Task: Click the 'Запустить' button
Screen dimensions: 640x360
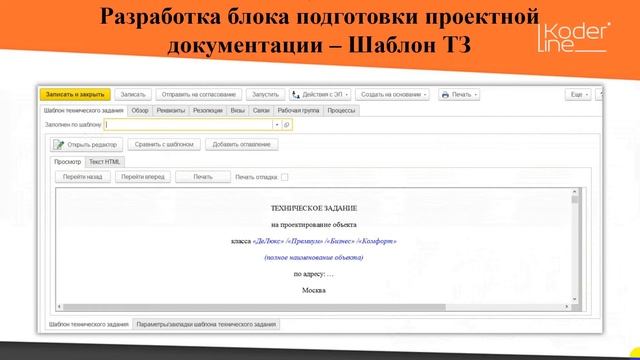Action: (x=265, y=94)
